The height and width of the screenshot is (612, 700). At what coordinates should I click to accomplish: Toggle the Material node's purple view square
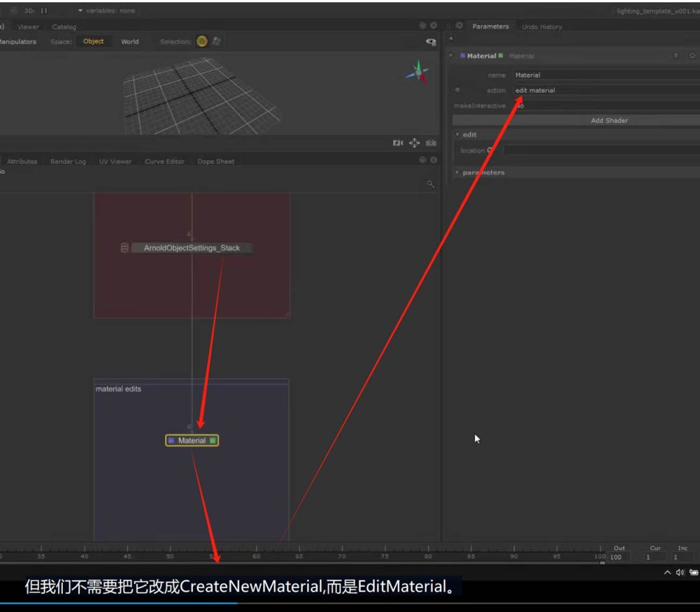[x=171, y=441]
